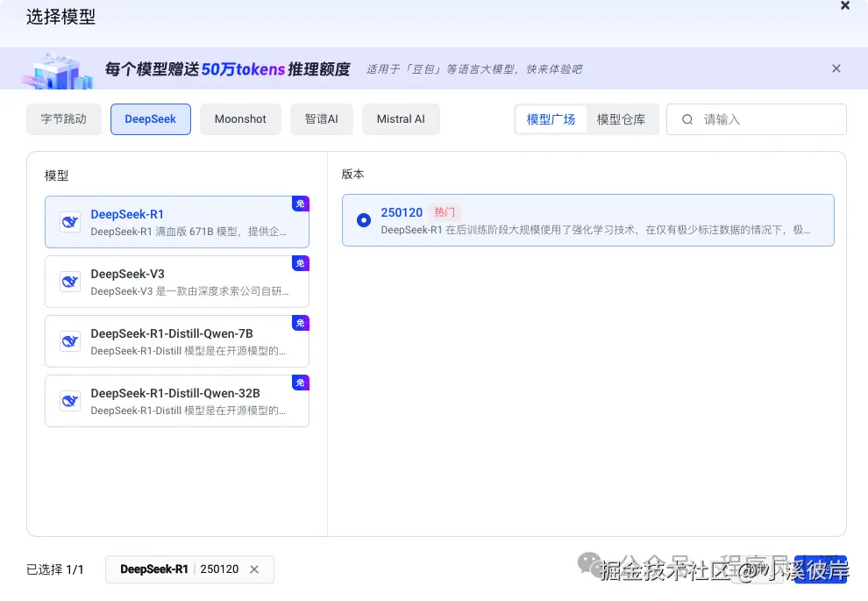Screen dimensions: 868x601
Task: Click the 热门 hot tag beside 250120
Action: [x=444, y=211]
